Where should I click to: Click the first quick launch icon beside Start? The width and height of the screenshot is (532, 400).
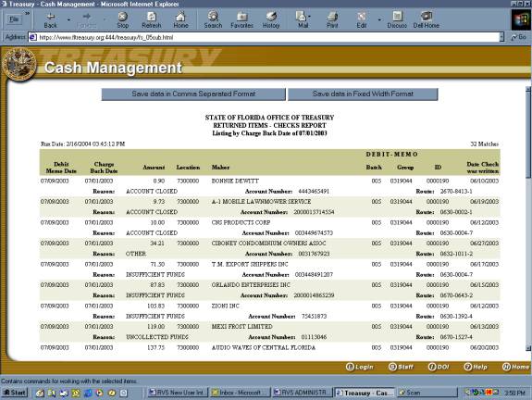[x=40, y=393]
